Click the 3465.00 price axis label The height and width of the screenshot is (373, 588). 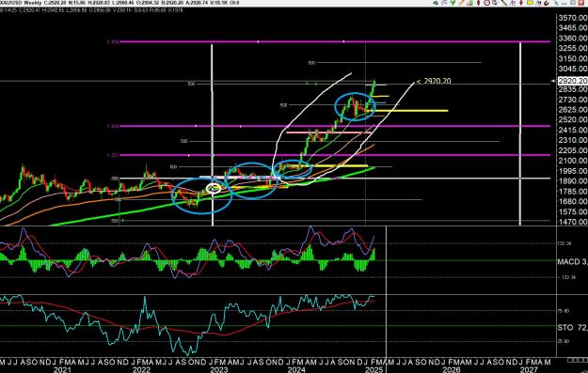click(573, 27)
